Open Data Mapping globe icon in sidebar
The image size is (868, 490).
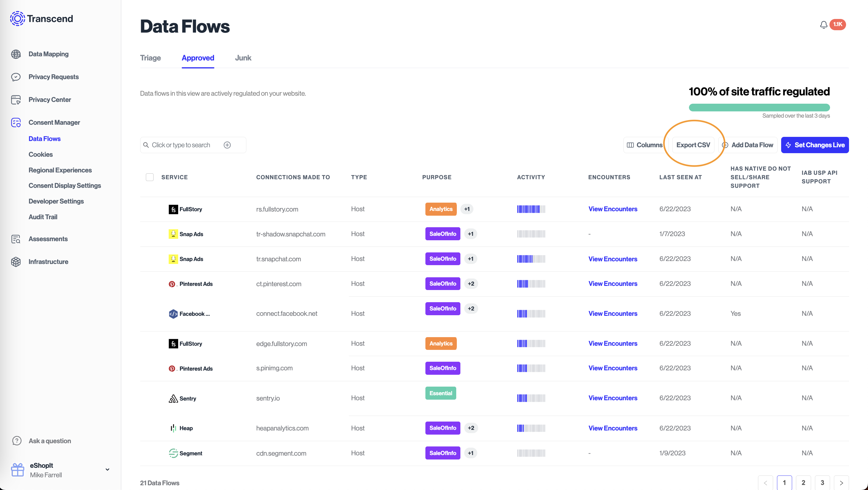[x=16, y=54]
